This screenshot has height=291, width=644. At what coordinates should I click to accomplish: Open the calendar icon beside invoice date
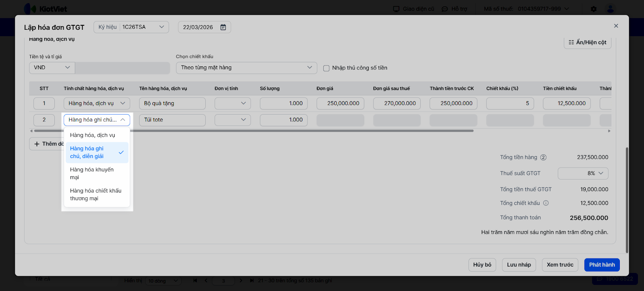223,27
